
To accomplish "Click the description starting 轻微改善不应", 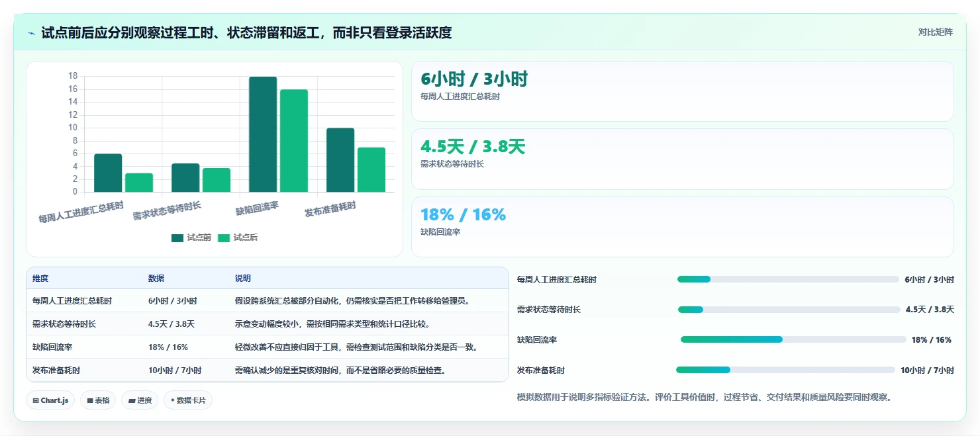I will [357, 347].
